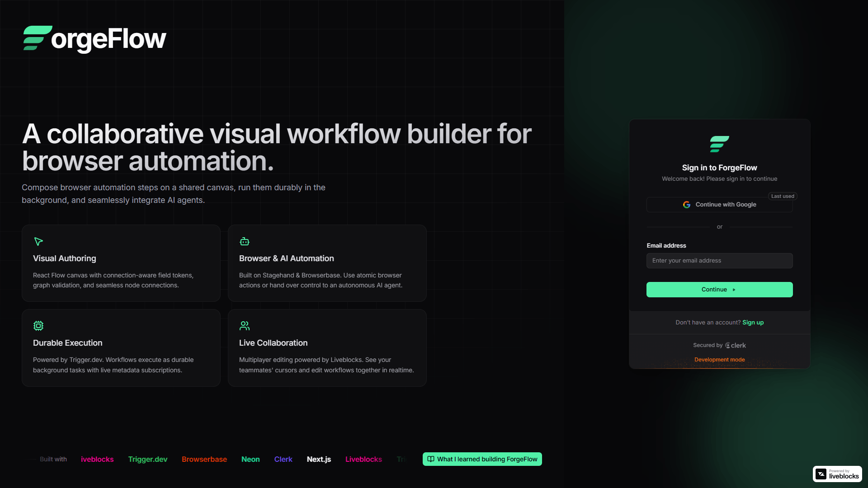Click the Browser & AI Automation card title
This screenshot has width=868, height=488.
pos(287,258)
